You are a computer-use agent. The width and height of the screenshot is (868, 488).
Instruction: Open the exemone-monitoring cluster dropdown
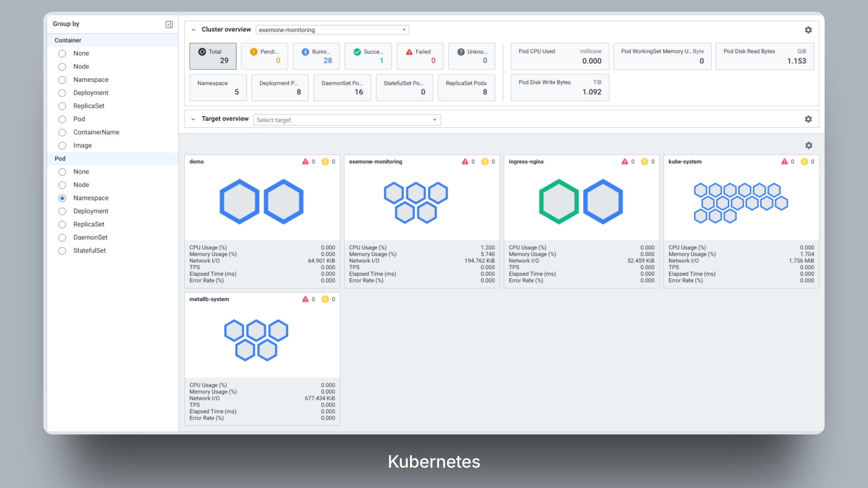coord(332,30)
